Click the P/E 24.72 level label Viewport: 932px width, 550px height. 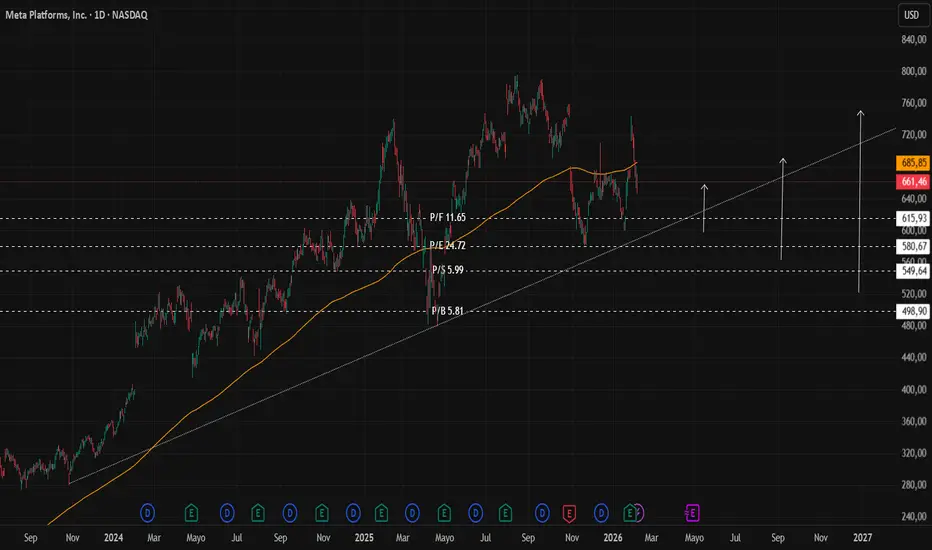[x=448, y=245]
